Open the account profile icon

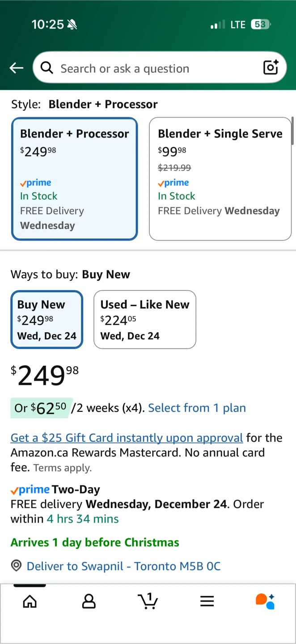click(89, 601)
